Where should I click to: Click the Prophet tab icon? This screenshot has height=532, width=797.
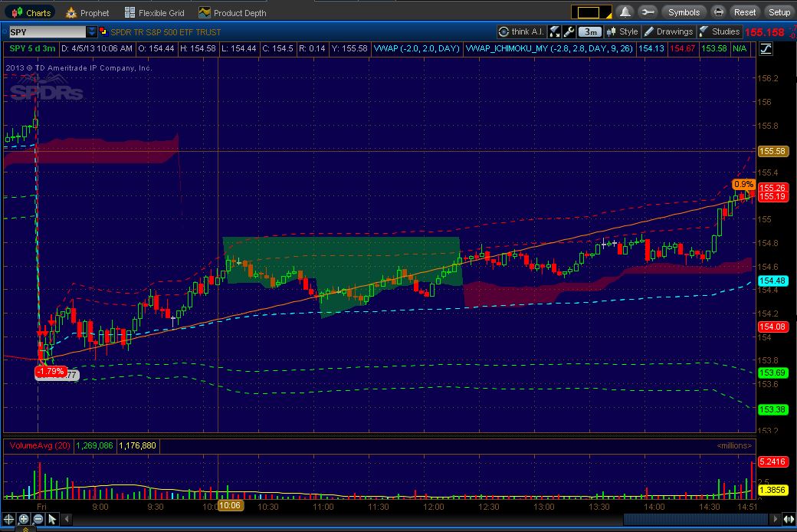71,13
